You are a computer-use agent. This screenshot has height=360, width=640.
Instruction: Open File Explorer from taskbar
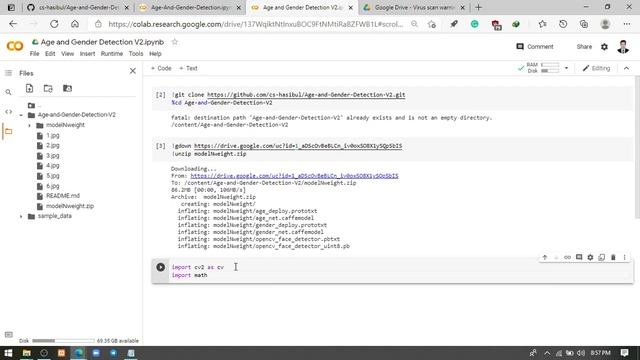click(x=27, y=353)
